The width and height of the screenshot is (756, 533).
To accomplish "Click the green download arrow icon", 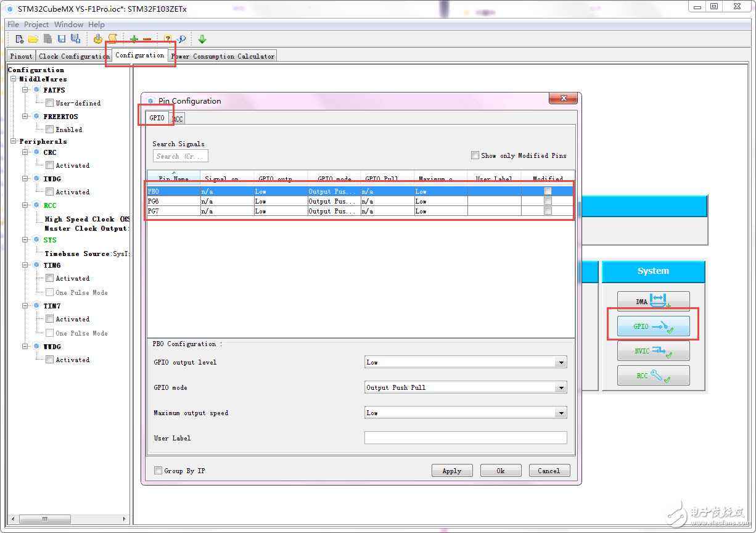I will (202, 39).
